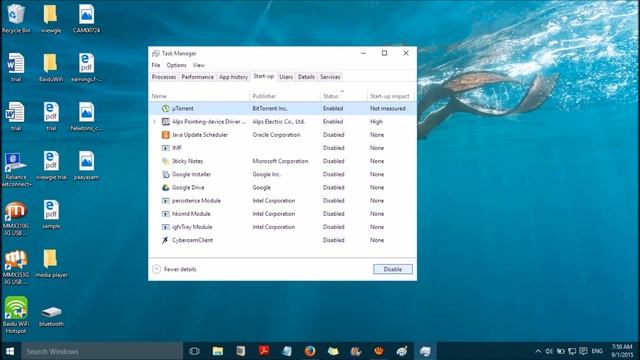640x360 pixels.
Task: Select the CyberoamClient row name
Action: (192, 240)
